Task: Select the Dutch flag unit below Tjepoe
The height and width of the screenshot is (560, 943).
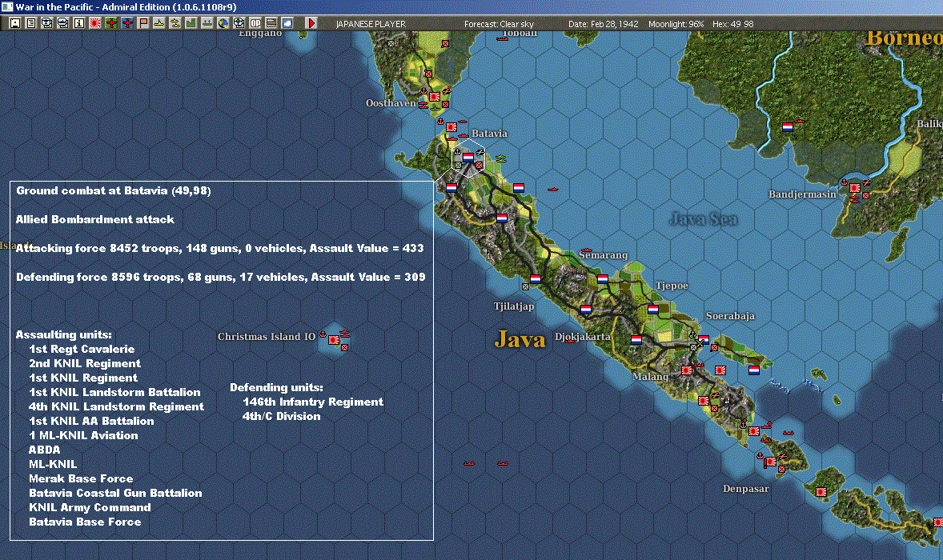Action: pyautogui.click(x=653, y=309)
